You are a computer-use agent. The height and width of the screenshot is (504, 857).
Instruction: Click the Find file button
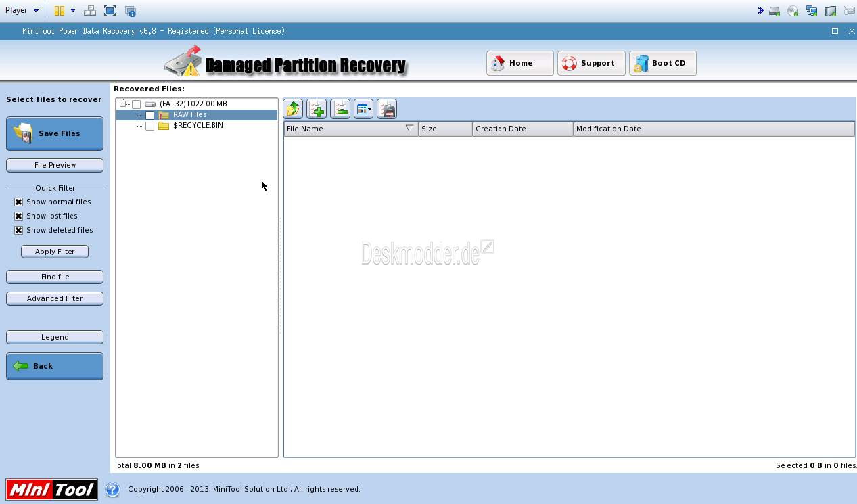pyautogui.click(x=55, y=277)
